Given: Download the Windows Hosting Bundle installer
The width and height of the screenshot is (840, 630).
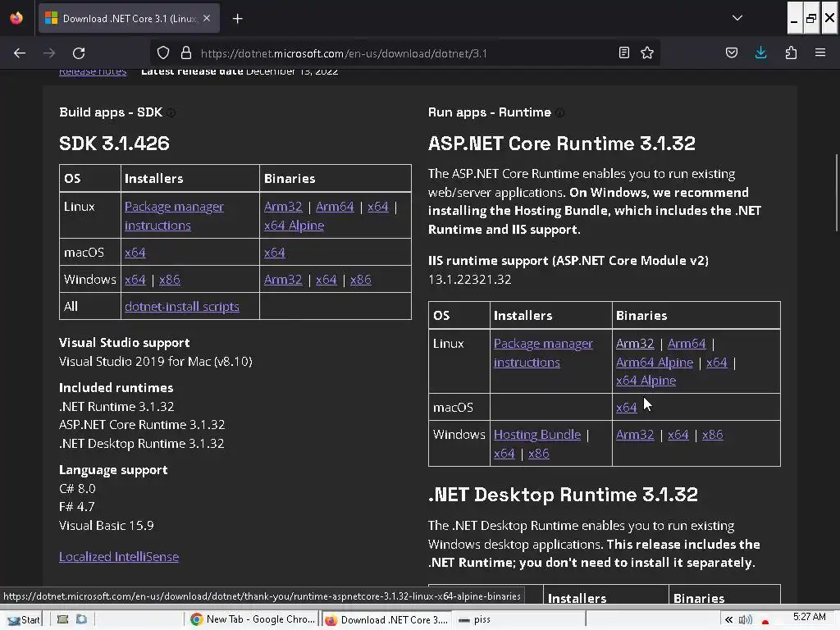Looking at the screenshot, I should [537, 435].
